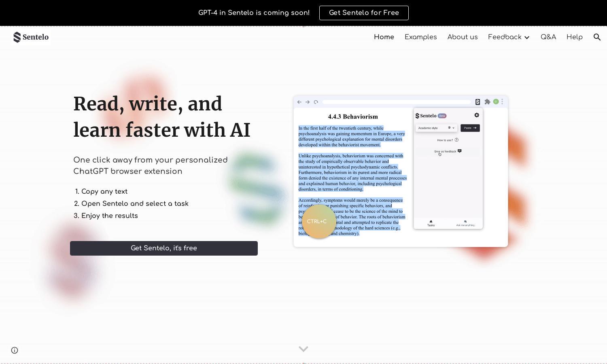Viewport: 607px width, 364px height.
Task: Open the Home nav item
Action: (384, 37)
